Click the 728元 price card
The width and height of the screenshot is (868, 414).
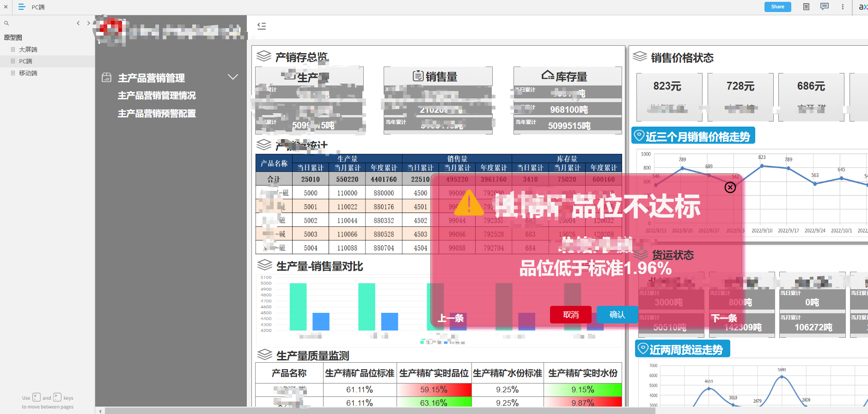(x=740, y=97)
